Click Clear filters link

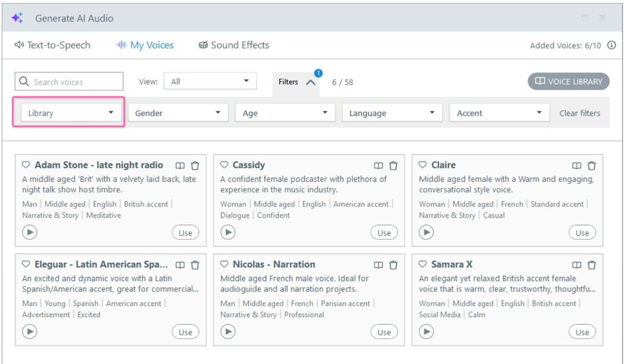click(579, 113)
